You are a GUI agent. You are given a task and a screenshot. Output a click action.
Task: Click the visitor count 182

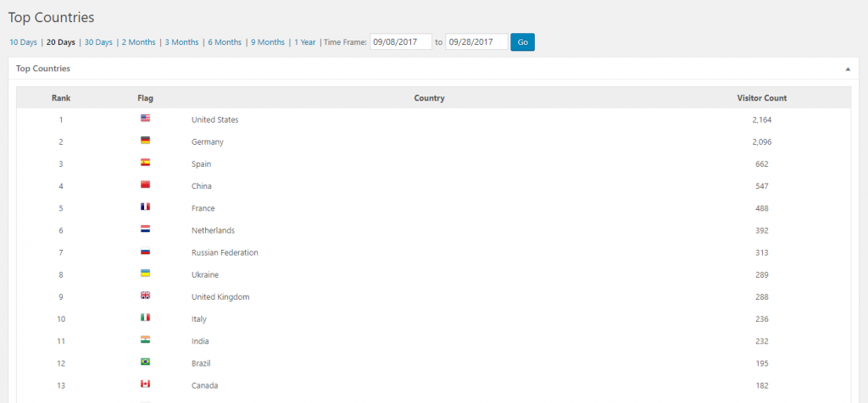coord(762,385)
